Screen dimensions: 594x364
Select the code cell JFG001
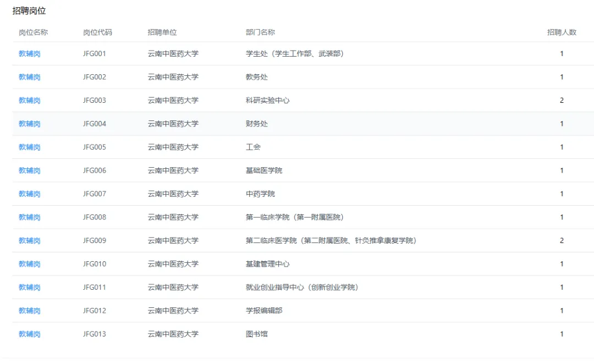[x=95, y=54]
